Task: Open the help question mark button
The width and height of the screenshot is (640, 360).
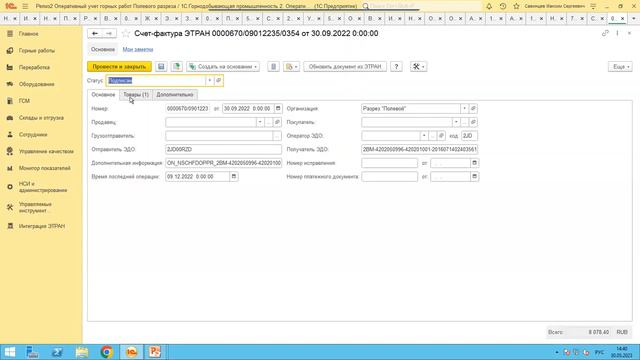Action: 396,67
